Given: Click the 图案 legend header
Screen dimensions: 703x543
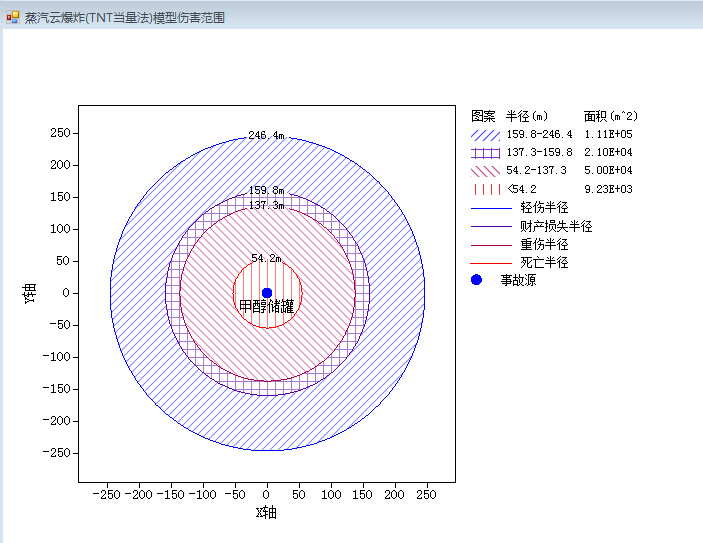Looking at the screenshot, I should coord(483,116).
